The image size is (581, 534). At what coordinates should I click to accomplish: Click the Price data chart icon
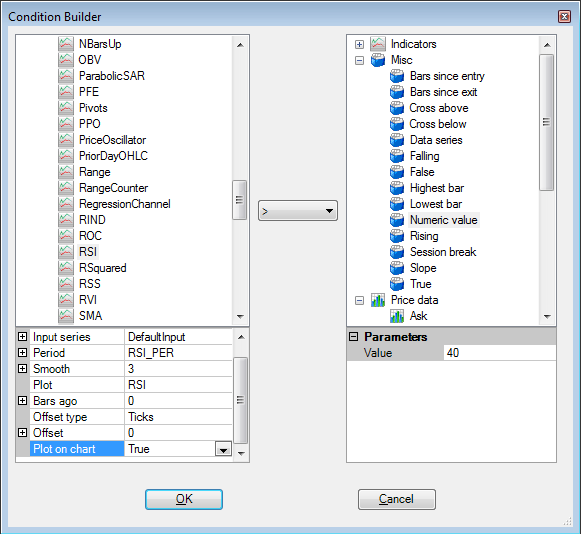(378, 300)
